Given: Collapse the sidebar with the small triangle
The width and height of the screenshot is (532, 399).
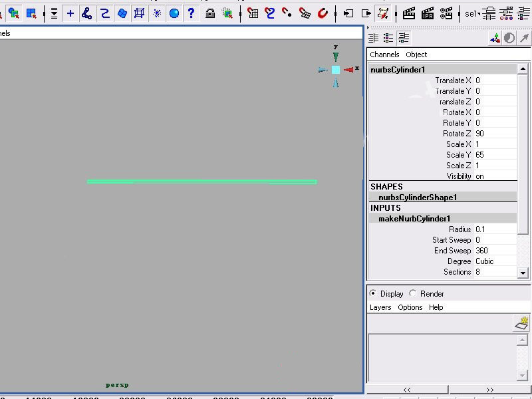Looking at the screenshot, I should 368,27.
